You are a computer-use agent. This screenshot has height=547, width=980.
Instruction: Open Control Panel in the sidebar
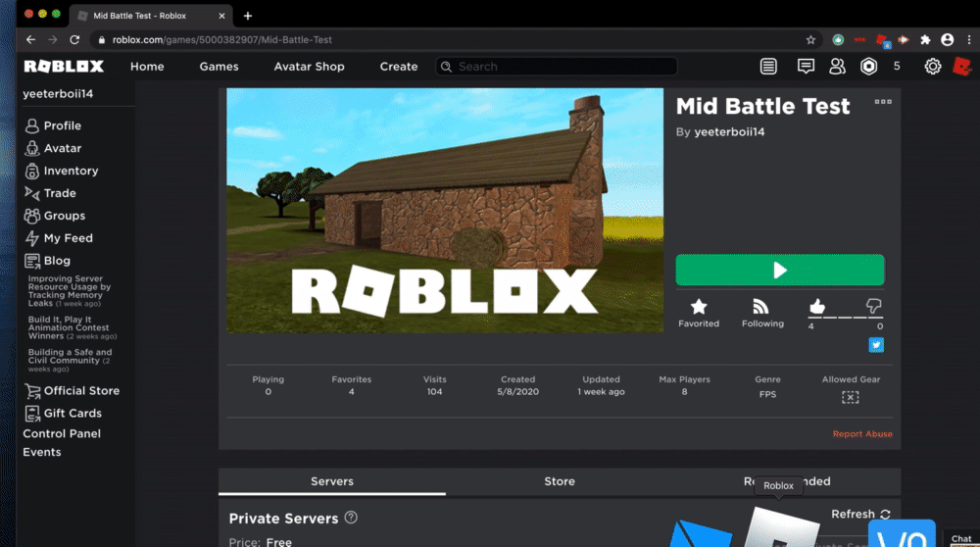point(62,434)
